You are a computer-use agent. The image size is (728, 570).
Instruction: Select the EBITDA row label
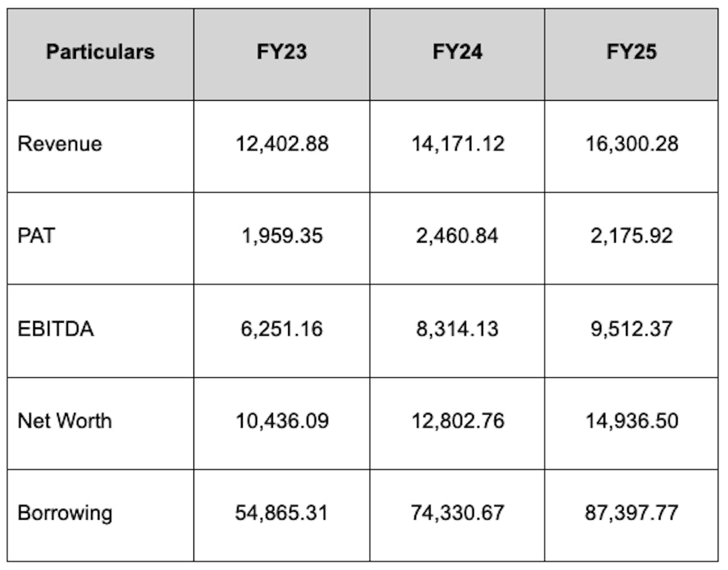pos(56,329)
